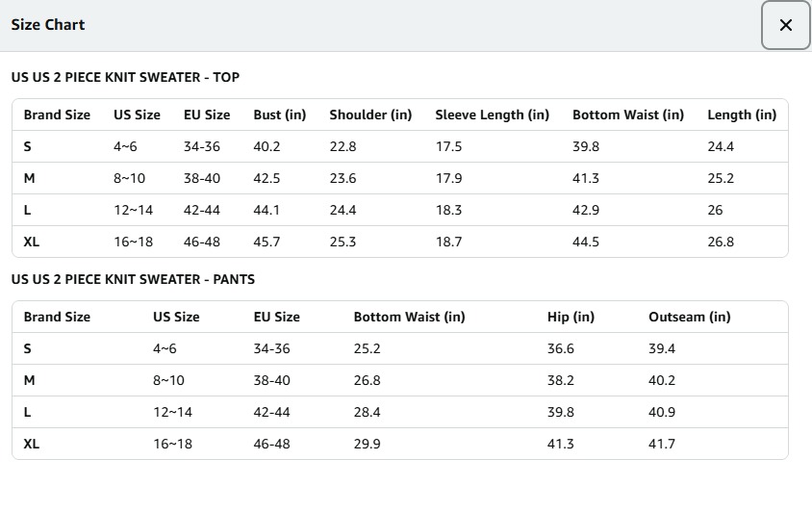
Task: Select top length value 26.8 for XL
Action: (721, 242)
